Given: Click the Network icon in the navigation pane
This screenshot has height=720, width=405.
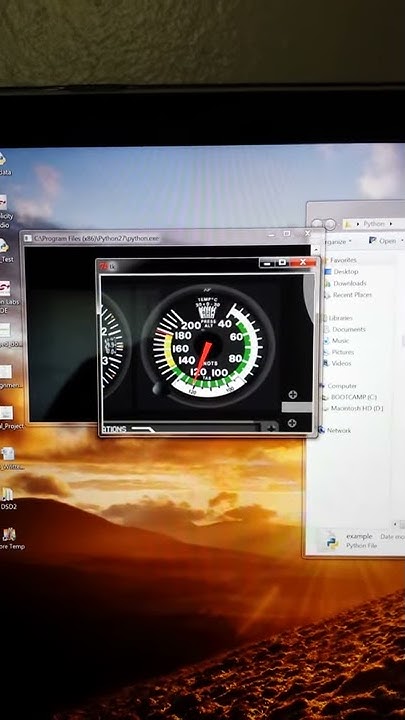Looking at the screenshot, I should tap(322, 430).
